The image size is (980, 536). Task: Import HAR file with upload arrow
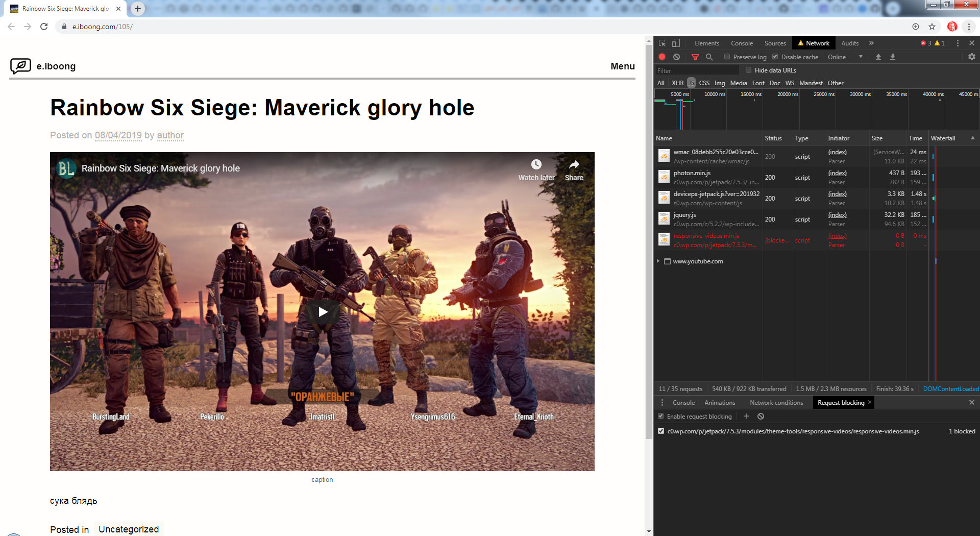(x=878, y=57)
